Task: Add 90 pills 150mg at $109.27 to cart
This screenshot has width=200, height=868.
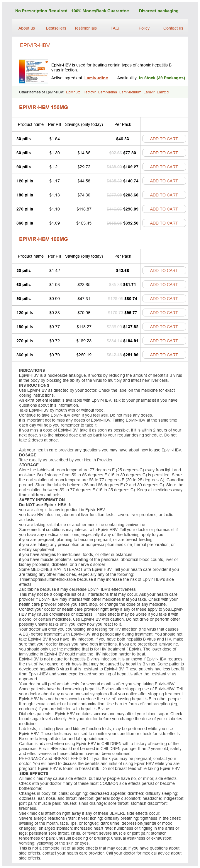Action: (x=164, y=167)
